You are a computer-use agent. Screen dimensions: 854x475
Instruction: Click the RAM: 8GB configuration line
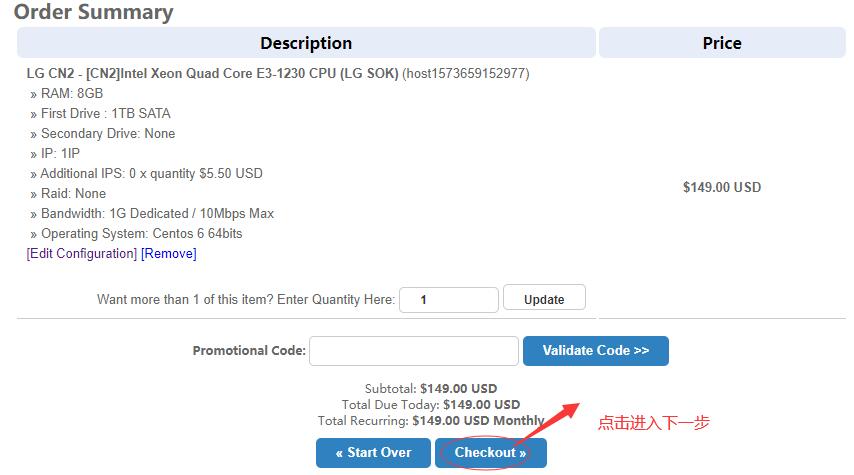point(67,94)
